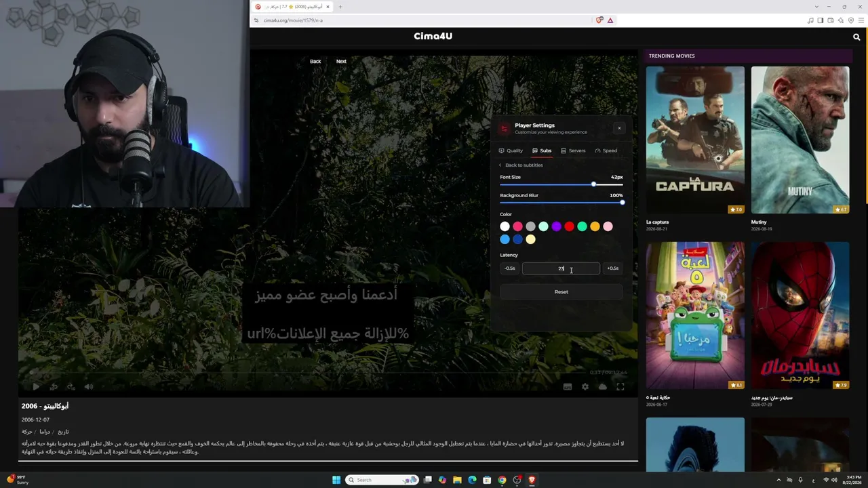Image resolution: width=868 pixels, height=488 pixels.
Task: Click the دراما genre tag
Action: 45,432
